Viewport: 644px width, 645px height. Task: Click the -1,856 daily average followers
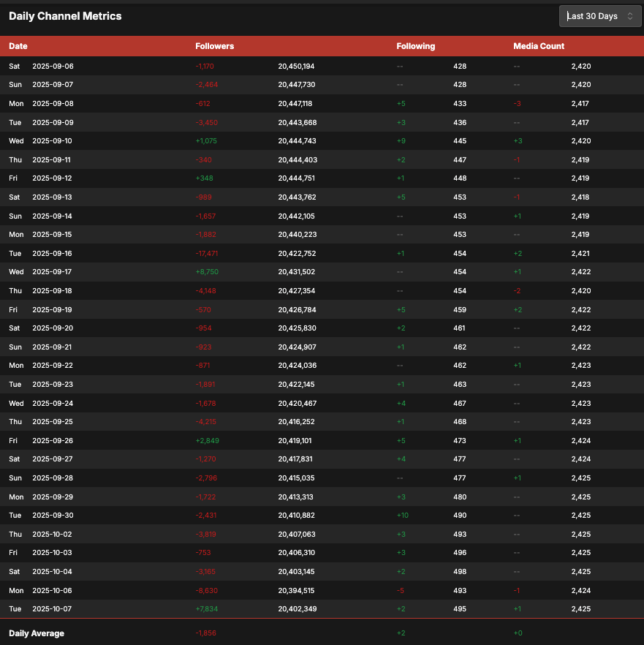tap(206, 633)
